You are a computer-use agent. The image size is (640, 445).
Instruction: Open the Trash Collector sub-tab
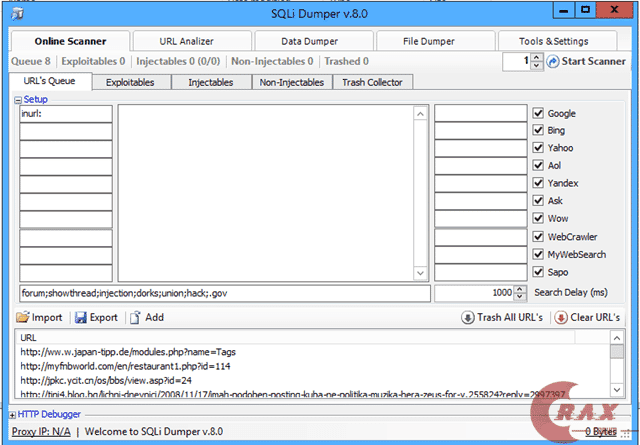point(373,82)
